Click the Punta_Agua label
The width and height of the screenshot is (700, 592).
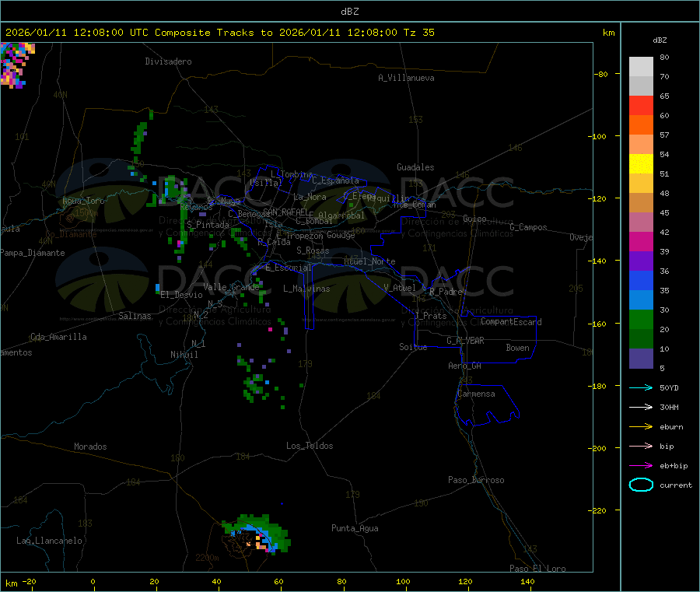coord(355,528)
